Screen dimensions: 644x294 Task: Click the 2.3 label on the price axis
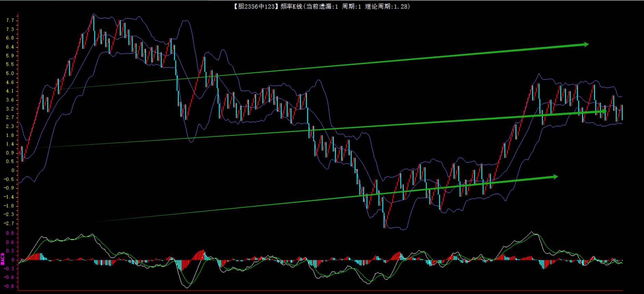coord(10,126)
